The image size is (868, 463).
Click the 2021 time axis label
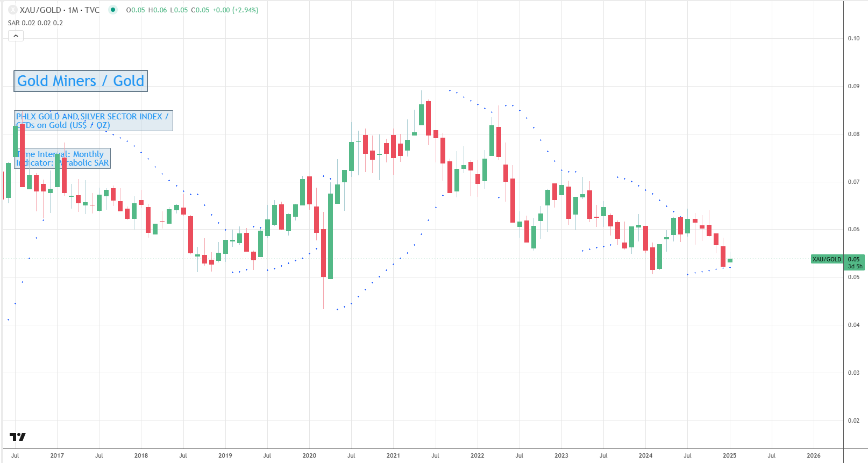point(393,455)
